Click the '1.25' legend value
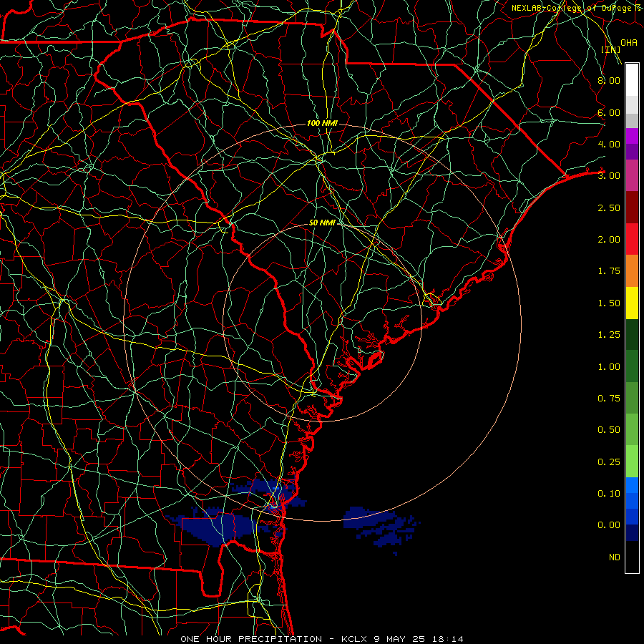This screenshot has height=644, width=644. click(609, 335)
